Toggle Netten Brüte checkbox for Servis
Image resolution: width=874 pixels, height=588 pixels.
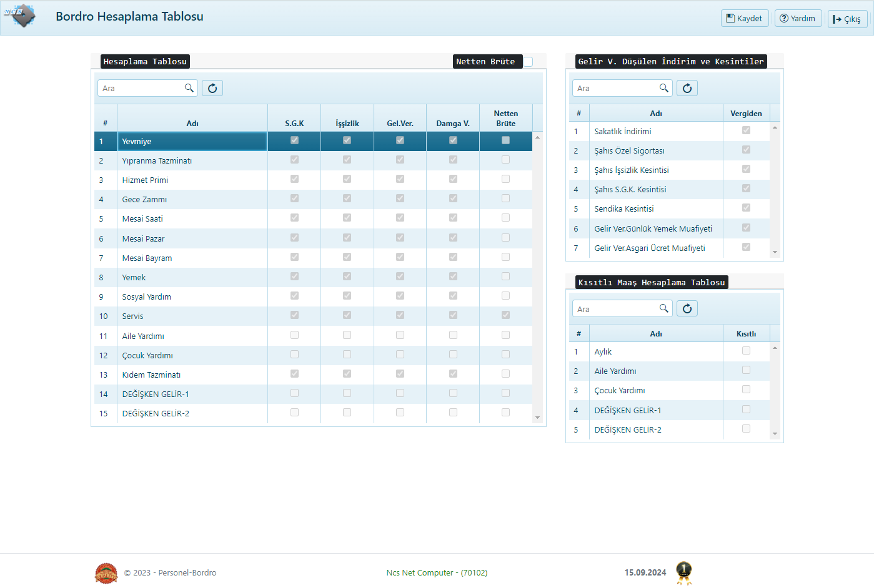505,315
